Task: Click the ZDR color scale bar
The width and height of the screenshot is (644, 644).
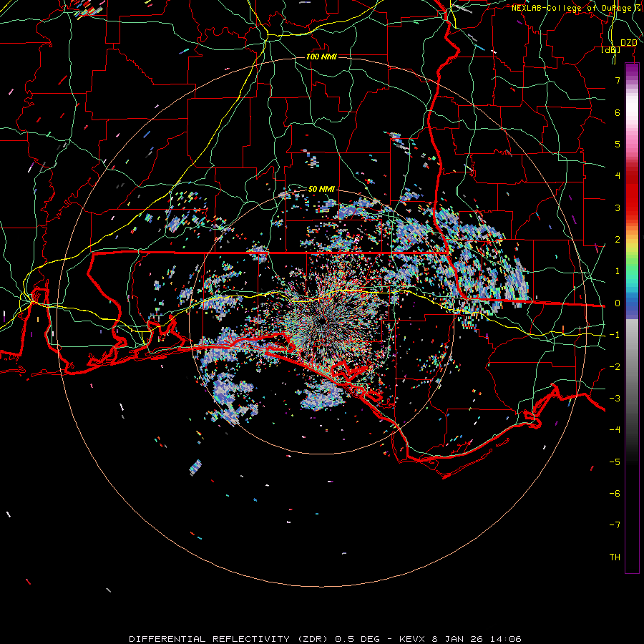Action: 632,318
